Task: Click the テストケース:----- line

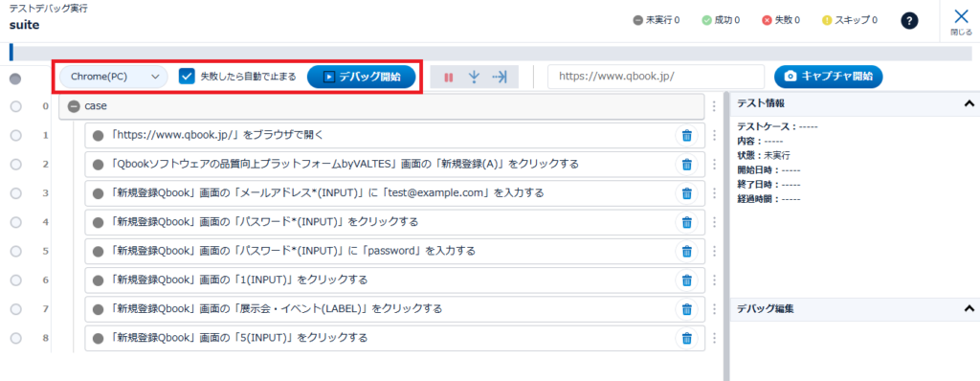Action: (x=777, y=126)
